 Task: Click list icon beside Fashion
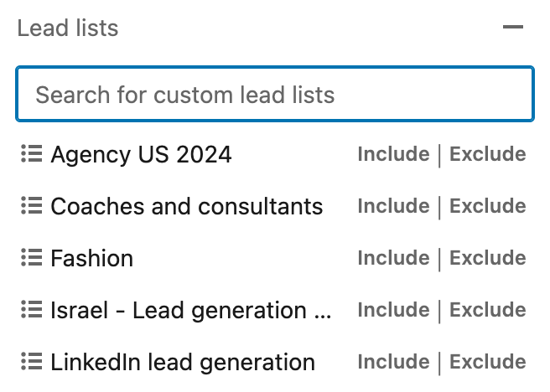click(32, 257)
